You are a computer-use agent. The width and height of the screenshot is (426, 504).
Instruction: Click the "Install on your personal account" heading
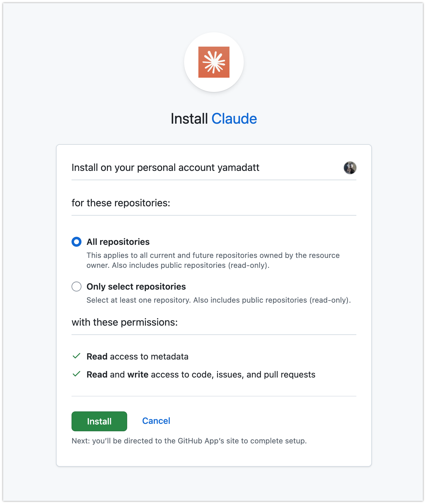tap(165, 167)
